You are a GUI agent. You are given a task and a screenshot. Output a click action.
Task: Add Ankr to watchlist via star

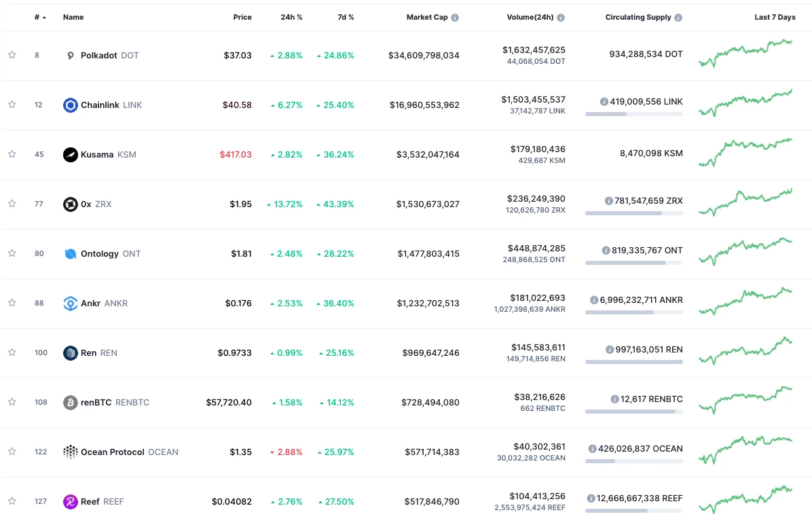click(x=12, y=303)
